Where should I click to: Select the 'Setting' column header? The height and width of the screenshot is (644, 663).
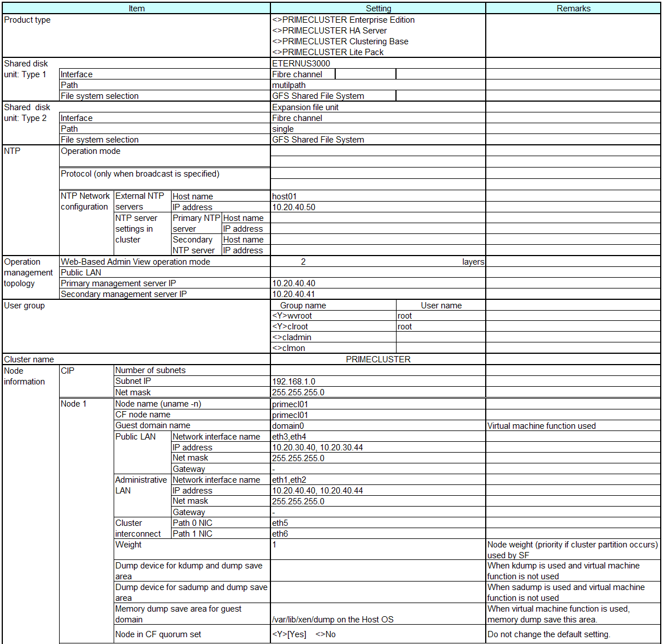coord(378,9)
